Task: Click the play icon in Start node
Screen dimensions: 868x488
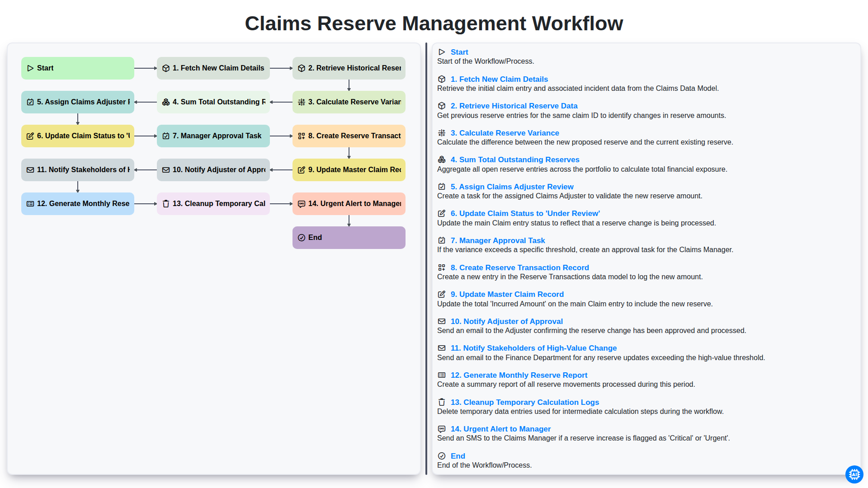Action: click(x=30, y=68)
